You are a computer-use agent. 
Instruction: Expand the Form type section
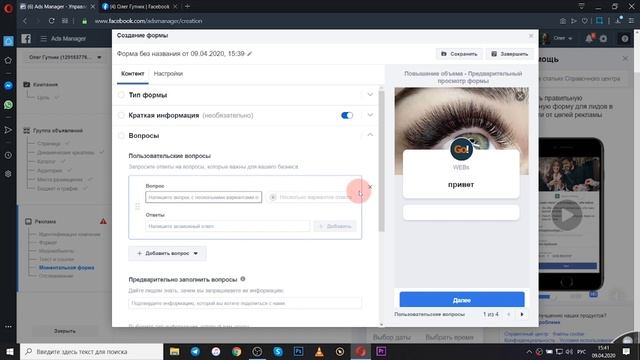(370, 95)
